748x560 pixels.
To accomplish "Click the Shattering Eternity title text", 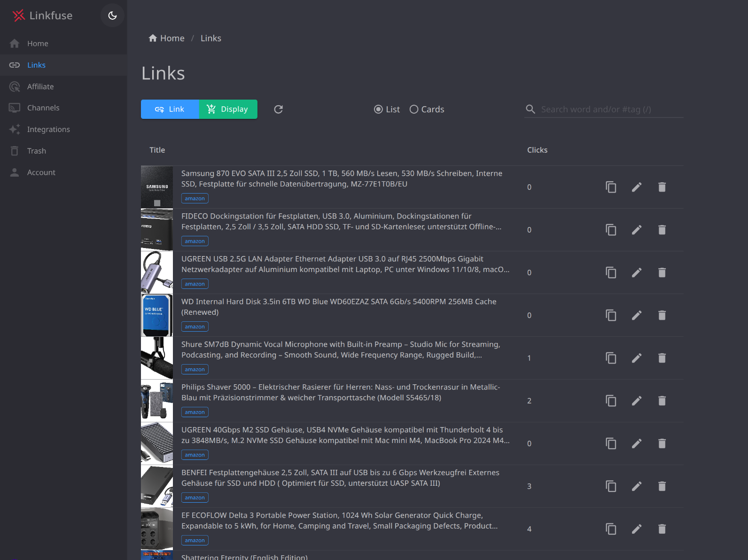I will (244, 557).
